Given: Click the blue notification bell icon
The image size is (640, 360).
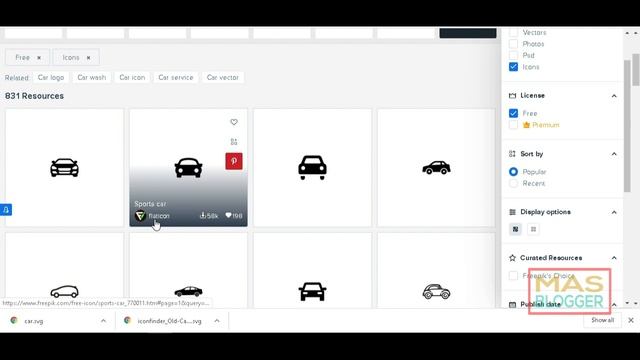Looking at the screenshot, I should coord(6,210).
